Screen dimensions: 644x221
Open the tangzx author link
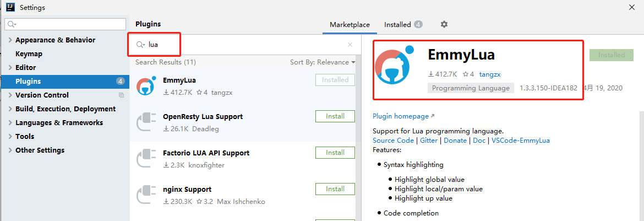[489, 74]
